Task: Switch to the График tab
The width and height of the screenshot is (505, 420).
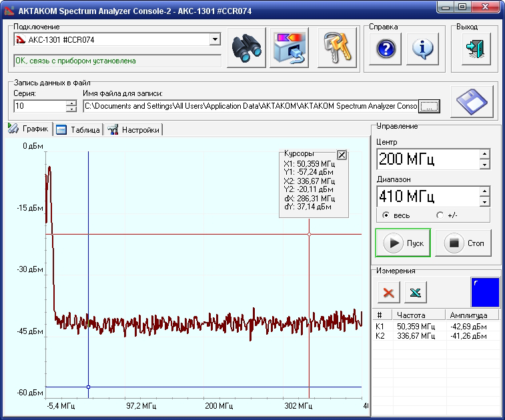Action: 29,129
